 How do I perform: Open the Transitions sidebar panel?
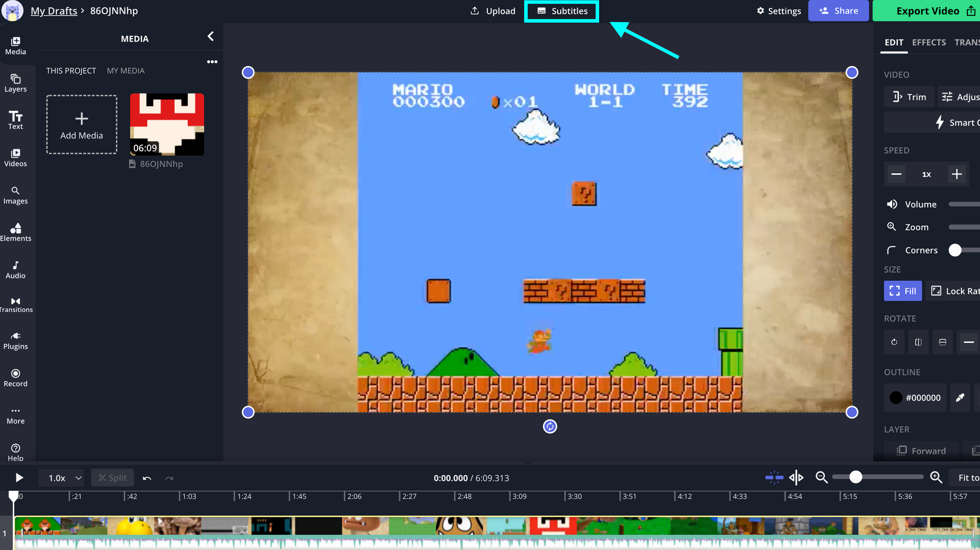click(15, 304)
